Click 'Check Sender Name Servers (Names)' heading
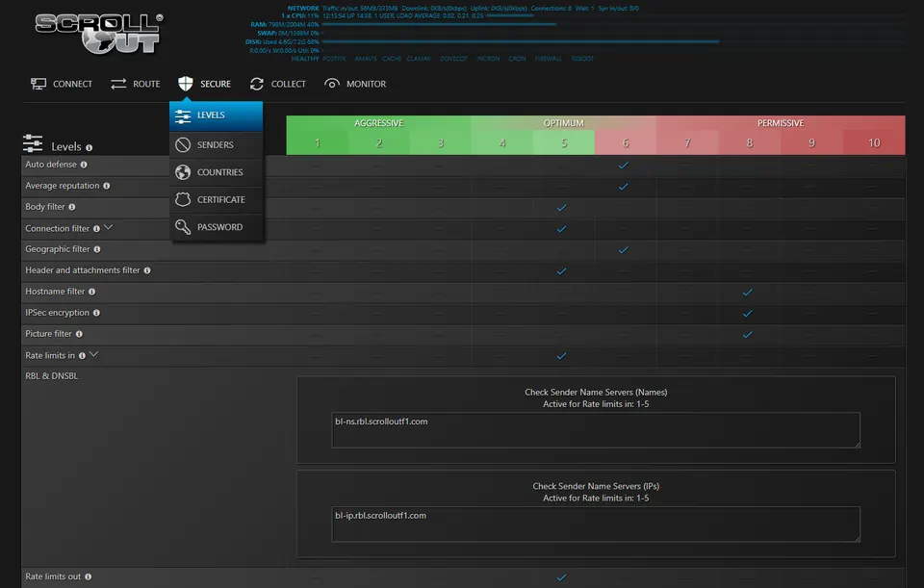This screenshot has height=588, width=924. [x=596, y=392]
